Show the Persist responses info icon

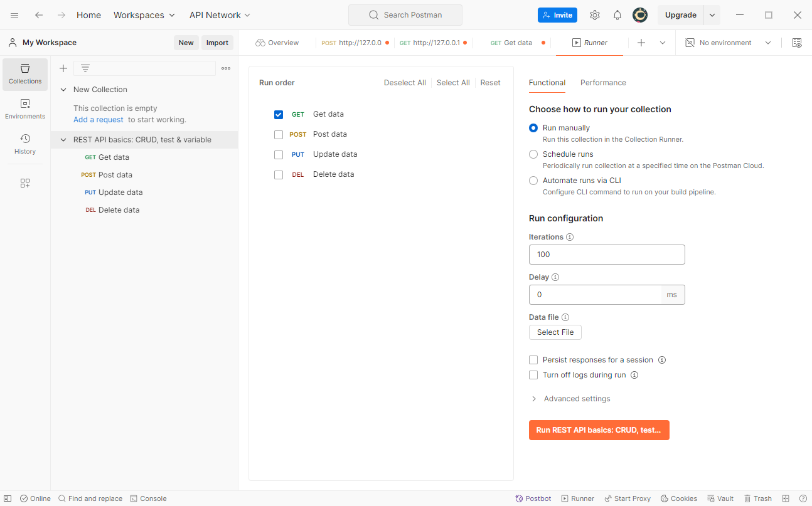coord(662,360)
